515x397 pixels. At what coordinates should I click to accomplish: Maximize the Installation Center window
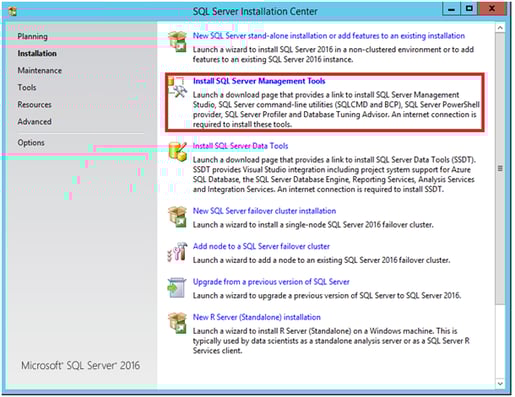tap(469, 9)
